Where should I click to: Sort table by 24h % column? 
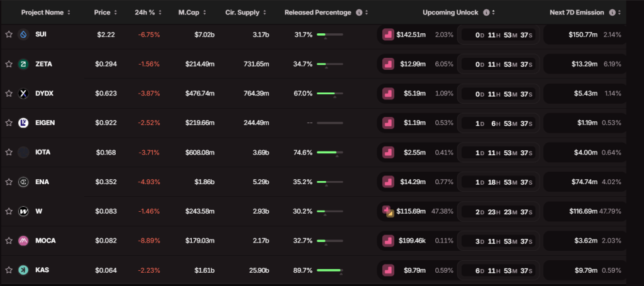click(x=148, y=13)
